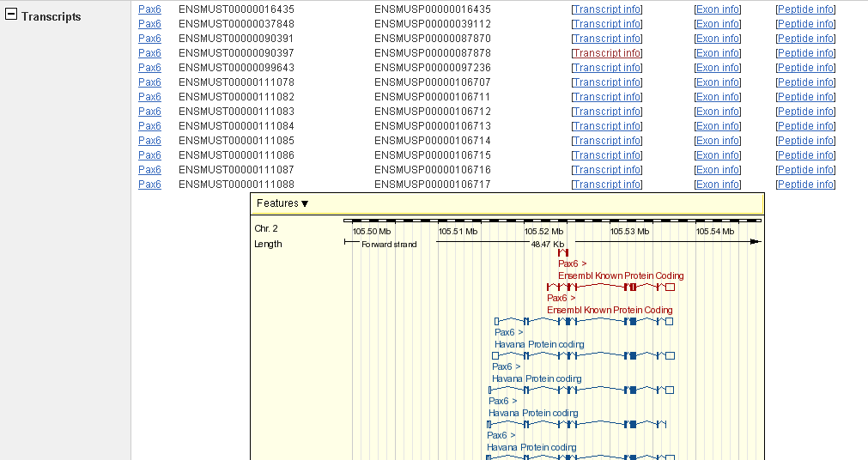
Task: Show Transcript info for ENSMUST00000111085
Action: pos(607,141)
